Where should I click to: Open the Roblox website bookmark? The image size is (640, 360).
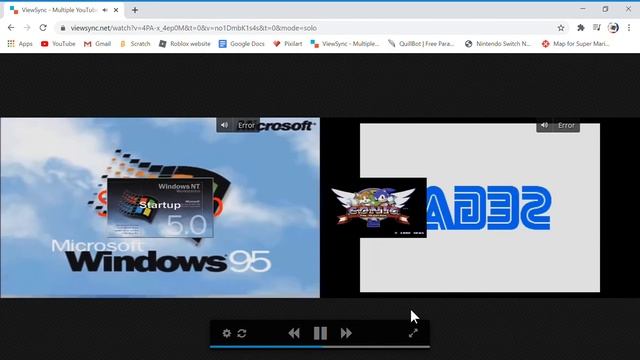point(184,44)
